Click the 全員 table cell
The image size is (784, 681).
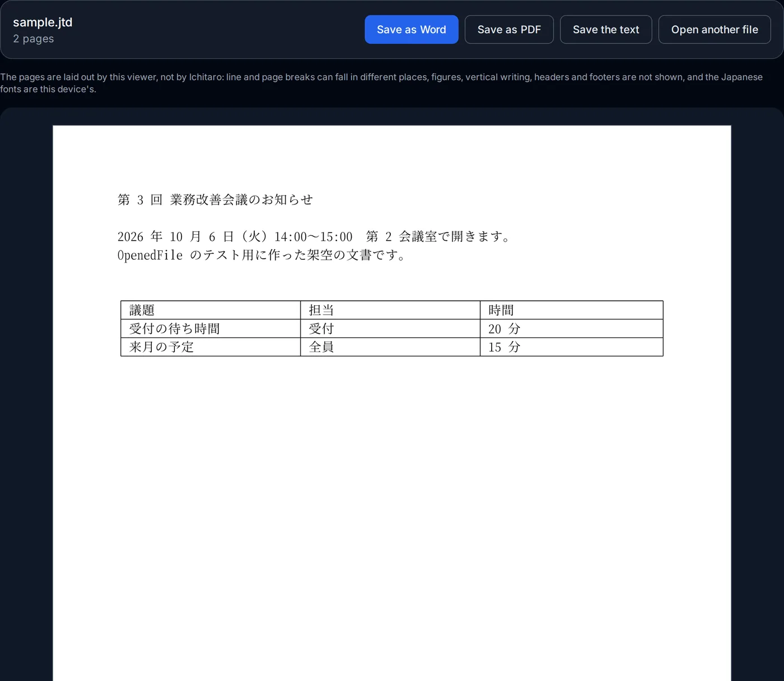point(390,347)
